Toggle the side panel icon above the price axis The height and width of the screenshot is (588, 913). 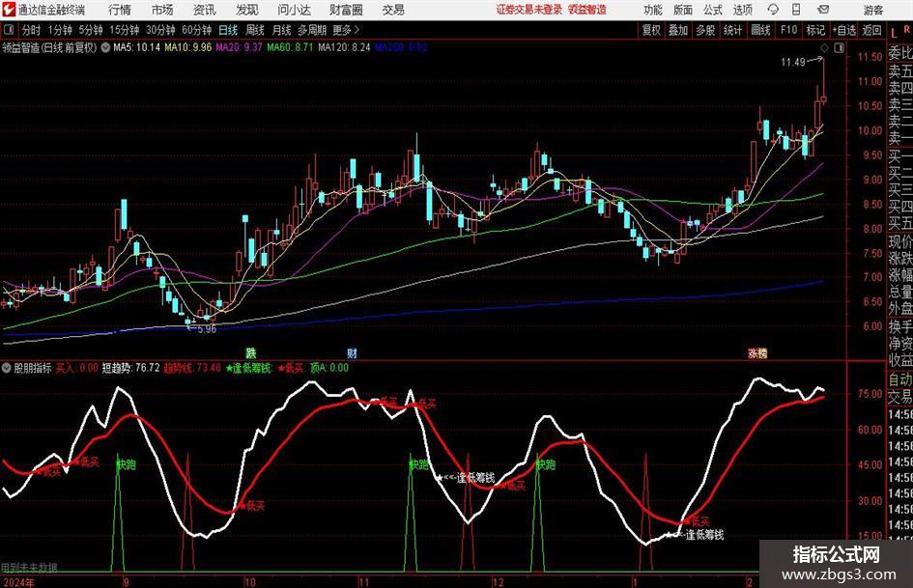point(839,48)
